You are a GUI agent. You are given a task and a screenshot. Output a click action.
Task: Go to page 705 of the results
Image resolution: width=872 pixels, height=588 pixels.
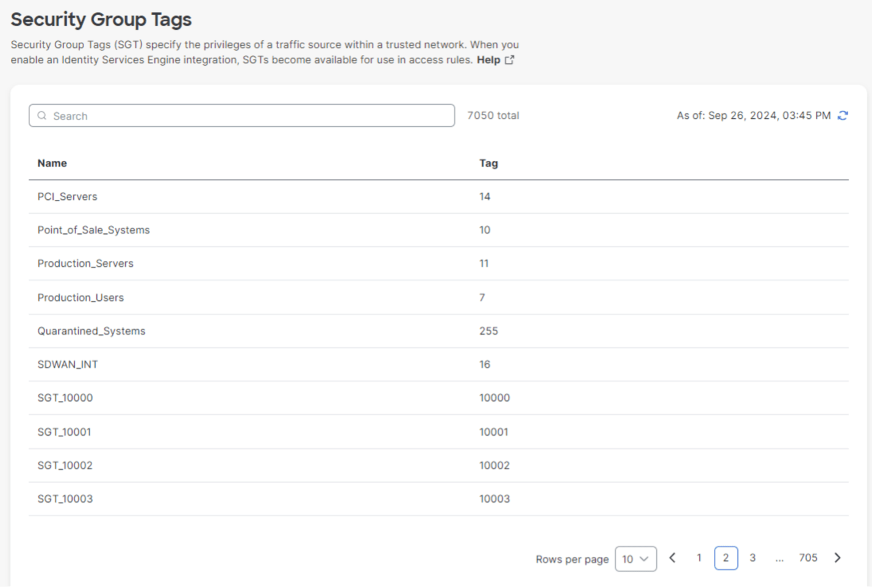click(808, 558)
